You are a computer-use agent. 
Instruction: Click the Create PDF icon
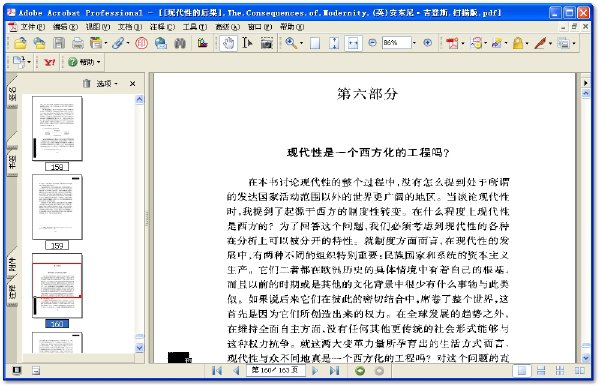(x=452, y=43)
